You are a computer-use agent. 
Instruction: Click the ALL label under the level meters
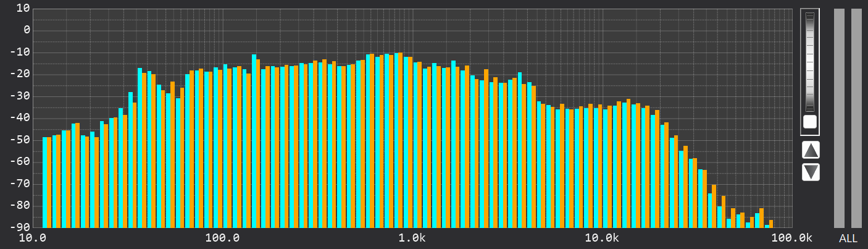click(848, 238)
